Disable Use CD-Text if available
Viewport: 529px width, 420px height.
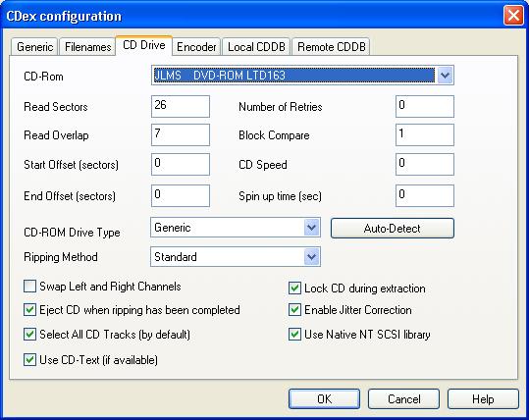(x=30, y=359)
